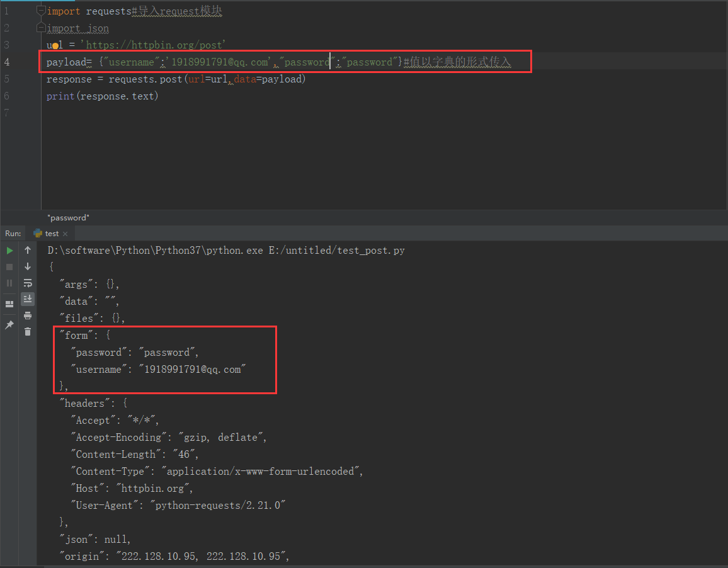Click the "Content-Type" header line
Screen dimensions: 728x568
(x=217, y=471)
